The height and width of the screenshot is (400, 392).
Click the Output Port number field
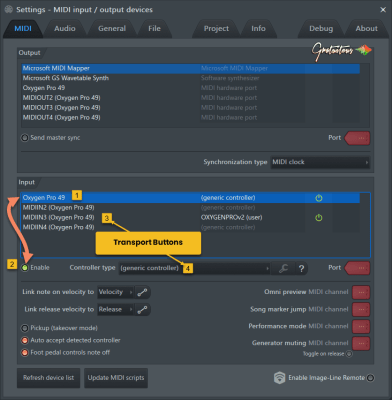pyautogui.click(x=357, y=138)
